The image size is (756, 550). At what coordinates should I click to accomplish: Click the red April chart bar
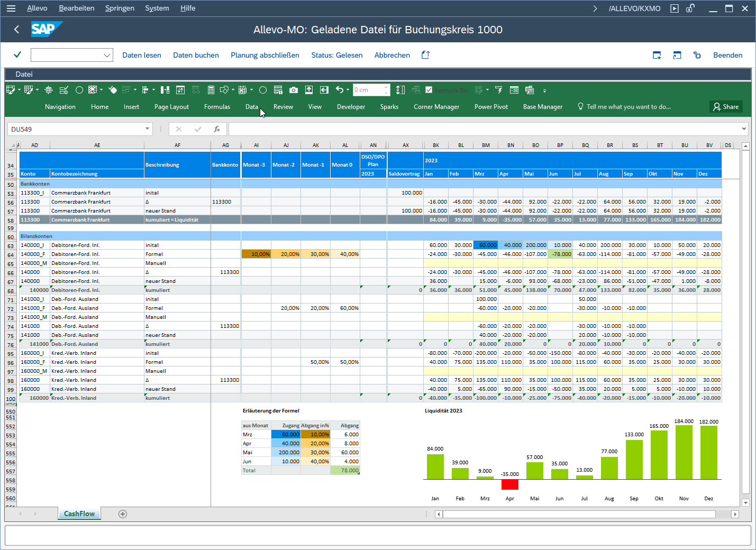(510, 484)
